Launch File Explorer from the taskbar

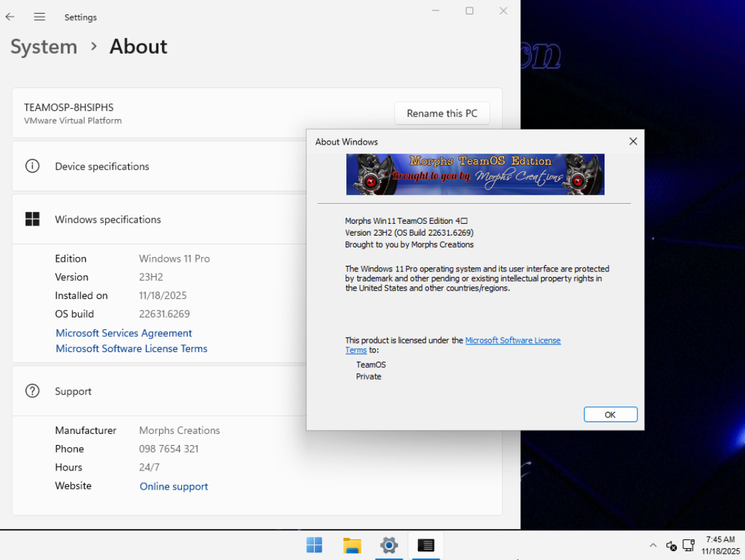pos(352,546)
